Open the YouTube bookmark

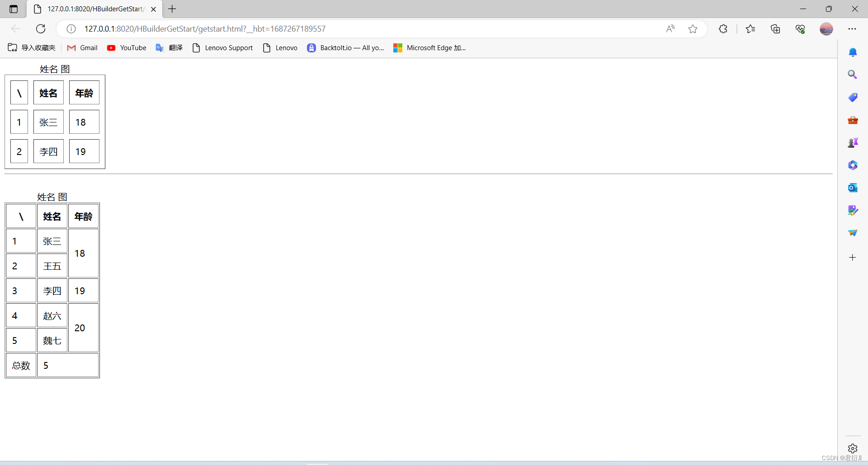[x=127, y=48]
